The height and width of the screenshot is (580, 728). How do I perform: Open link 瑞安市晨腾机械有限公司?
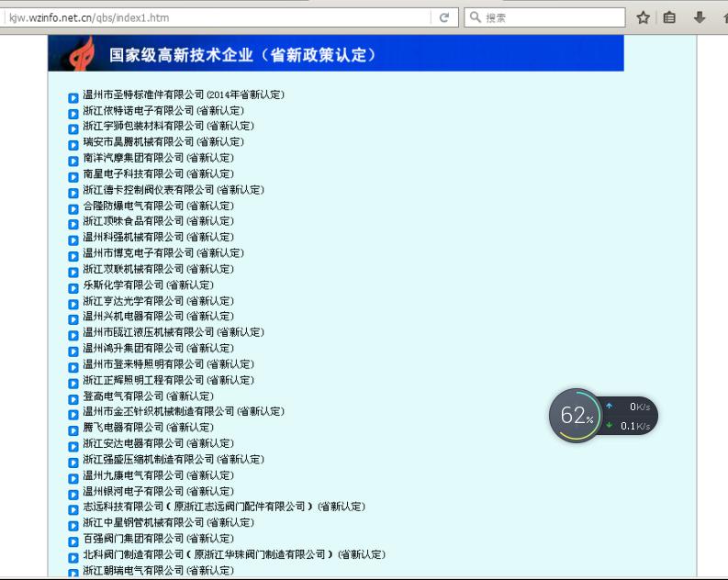(163, 141)
